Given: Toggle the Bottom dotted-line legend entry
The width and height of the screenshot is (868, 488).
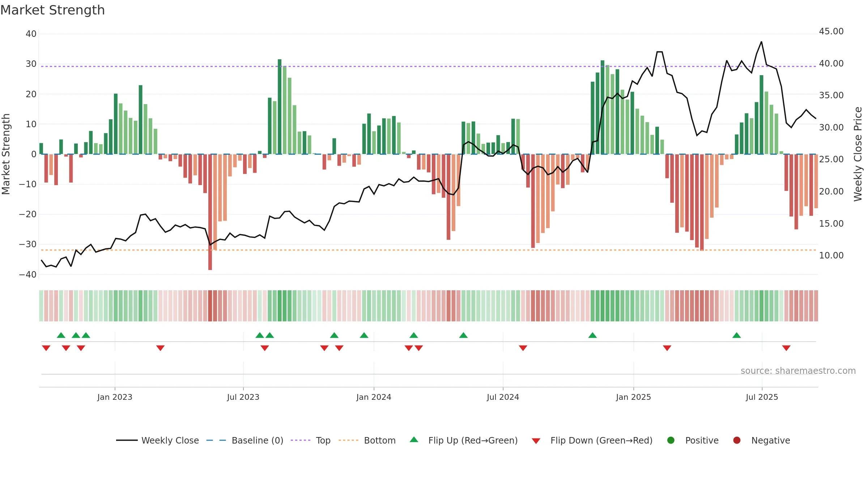Looking at the screenshot, I should coord(367,440).
